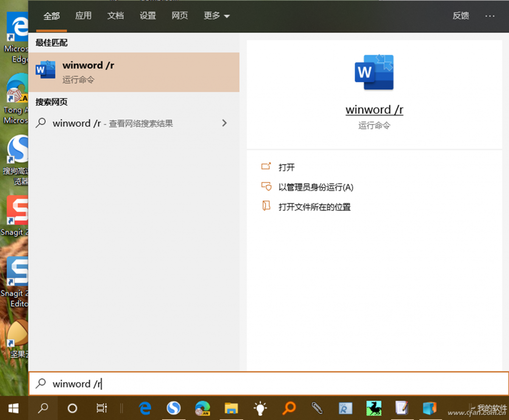The width and height of the screenshot is (509, 420).
Task: Expand the winword /r web search arrow
Action: (x=224, y=123)
